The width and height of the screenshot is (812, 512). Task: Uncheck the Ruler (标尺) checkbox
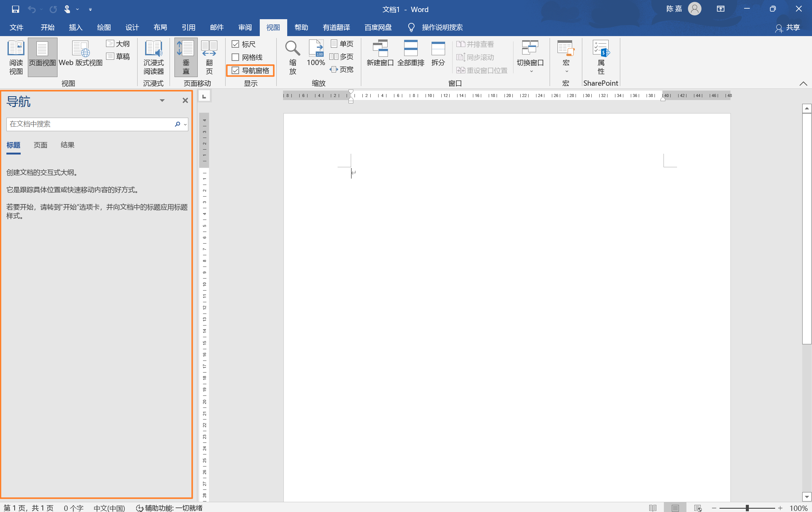pos(236,44)
